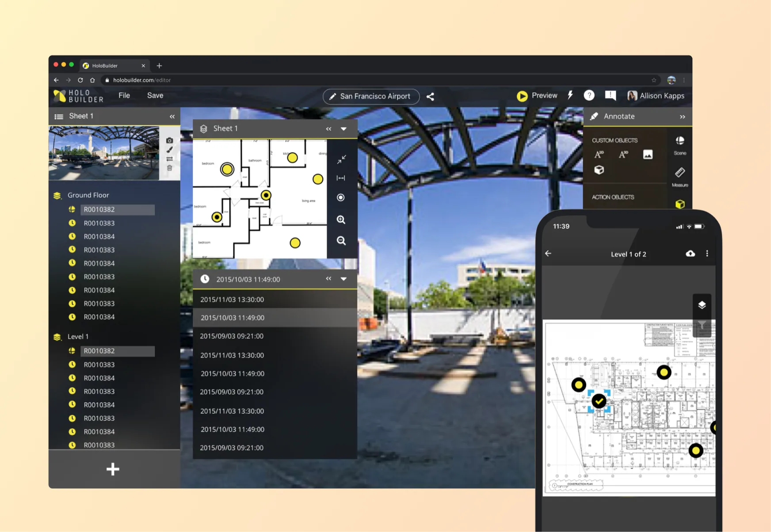This screenshot has height=532, width=771.
Task: Click the panorama thumbnail in left sidebar
Action: pos(104,153)
